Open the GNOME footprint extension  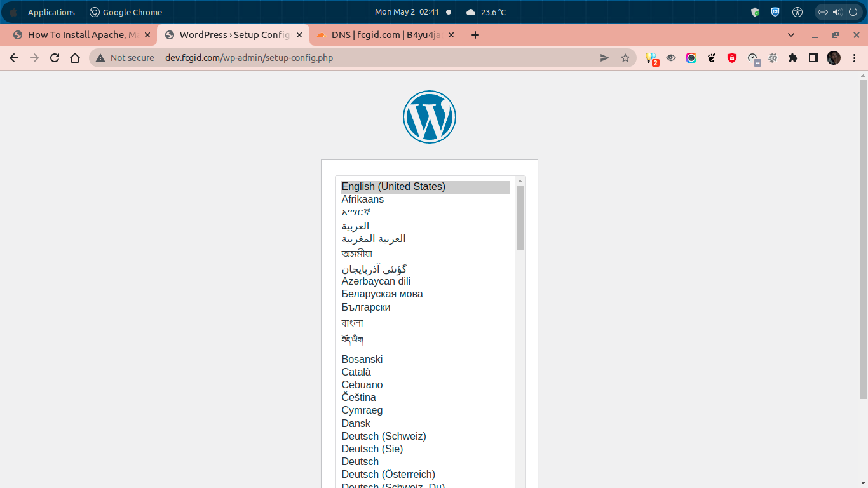tap(712, 58)
